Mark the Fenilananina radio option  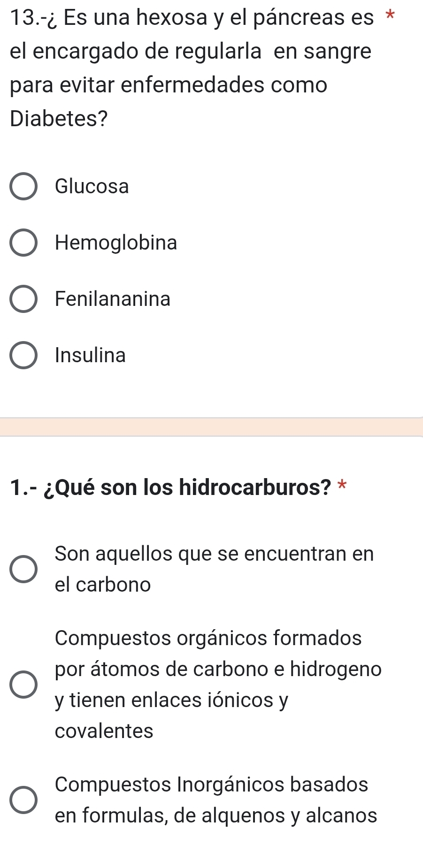point(23,299)
